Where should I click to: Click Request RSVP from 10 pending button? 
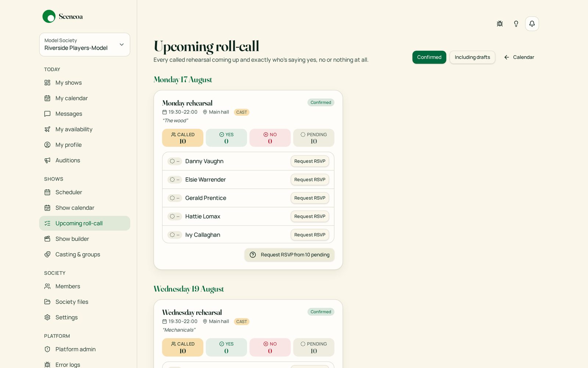pos(290,255)
